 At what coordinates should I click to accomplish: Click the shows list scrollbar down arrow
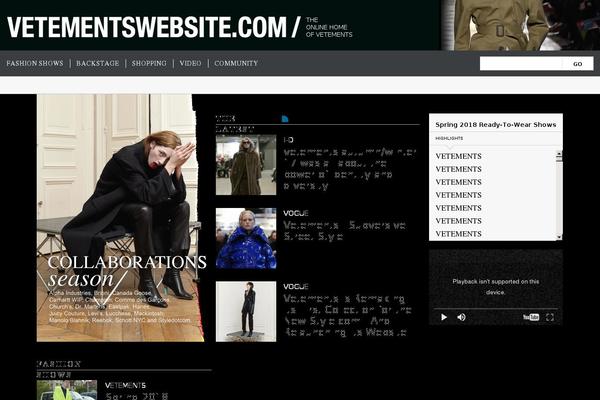click(559, 237)
